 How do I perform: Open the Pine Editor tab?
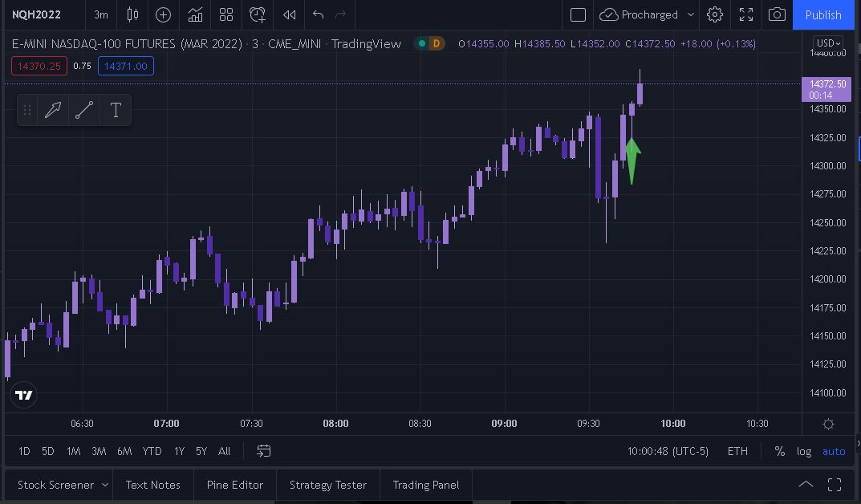pyautogui.click(x=234, y=485)
